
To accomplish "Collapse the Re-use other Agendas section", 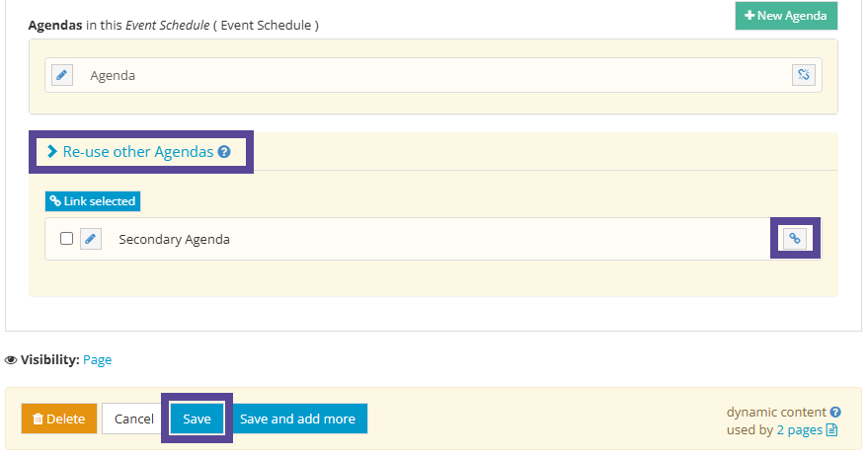I will pos(52,152).
